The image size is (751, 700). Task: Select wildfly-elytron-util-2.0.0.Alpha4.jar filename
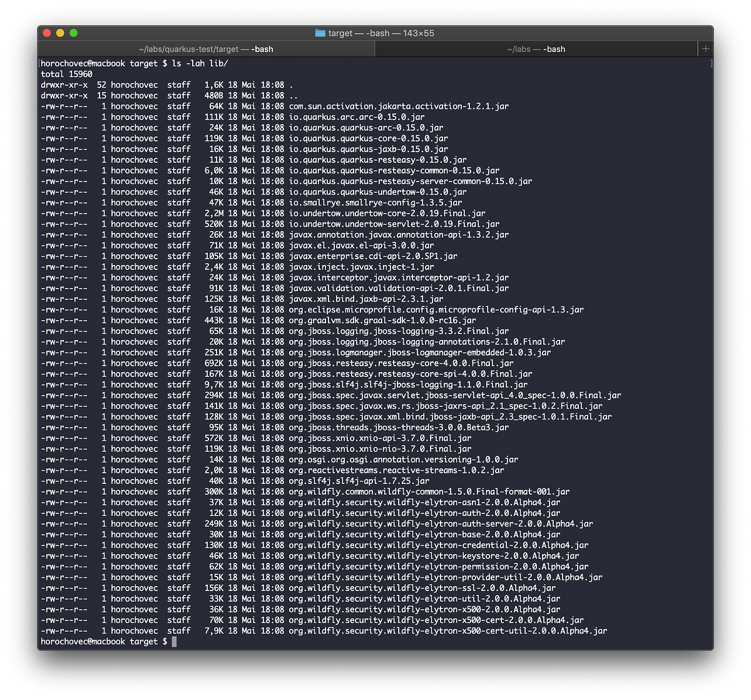click(x=474, y=599)
